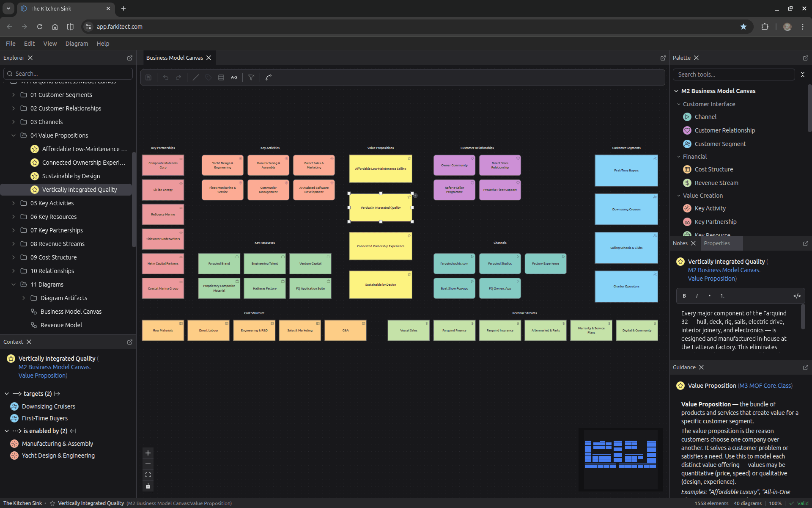The height and width of the screenshot is (508, 812).
Task: Click the clear filter funnel icon
Action: coord(251,77)
